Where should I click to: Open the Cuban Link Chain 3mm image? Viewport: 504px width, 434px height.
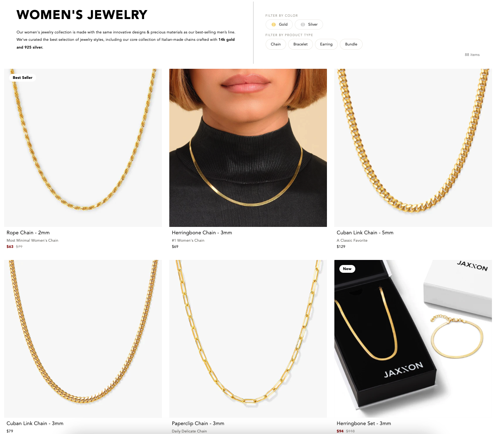(x=83, y=339)
